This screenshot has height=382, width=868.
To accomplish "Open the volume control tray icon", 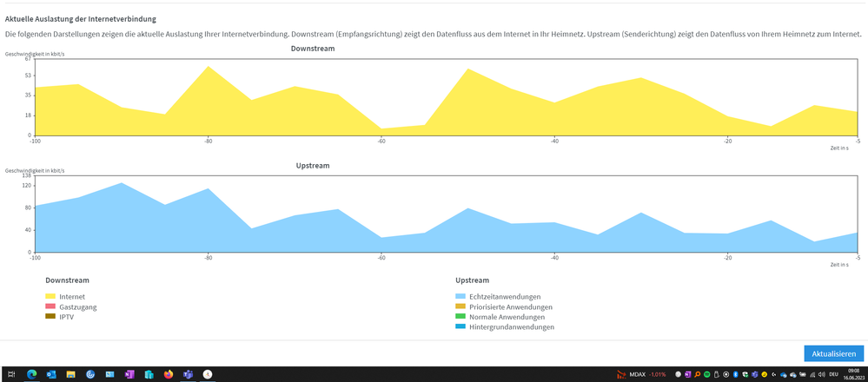I will 823,374.
